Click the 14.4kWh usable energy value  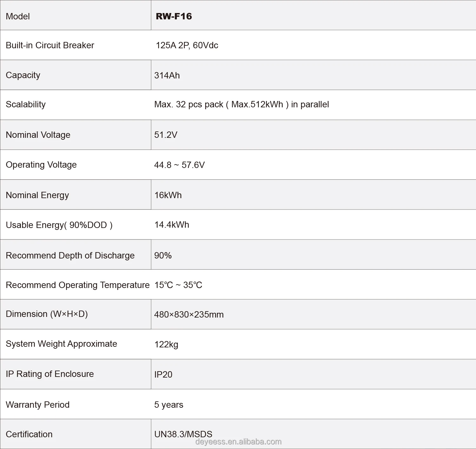[x=172, y=225]
